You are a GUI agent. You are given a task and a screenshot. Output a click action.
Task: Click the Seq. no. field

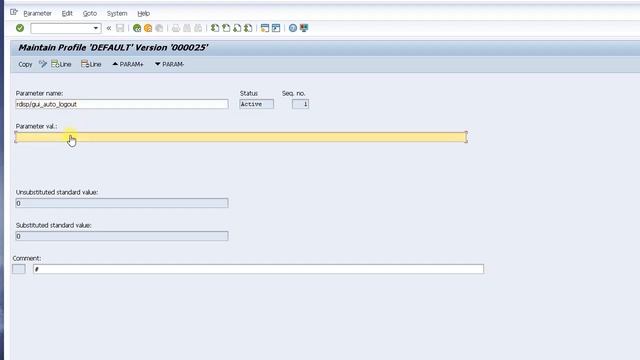pos(300,104)
